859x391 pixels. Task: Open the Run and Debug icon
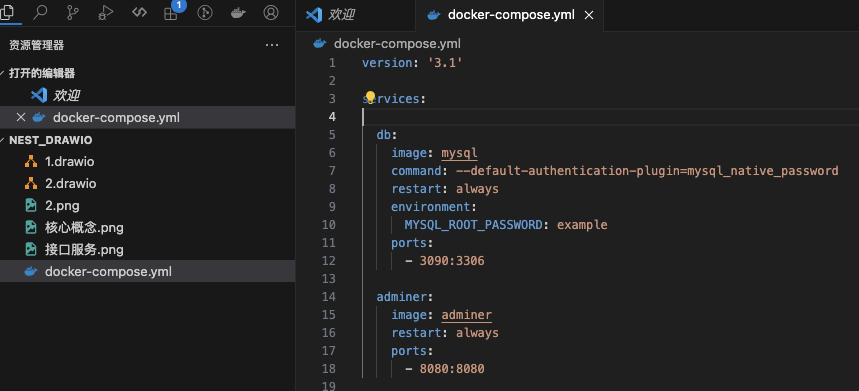point(106,13)
